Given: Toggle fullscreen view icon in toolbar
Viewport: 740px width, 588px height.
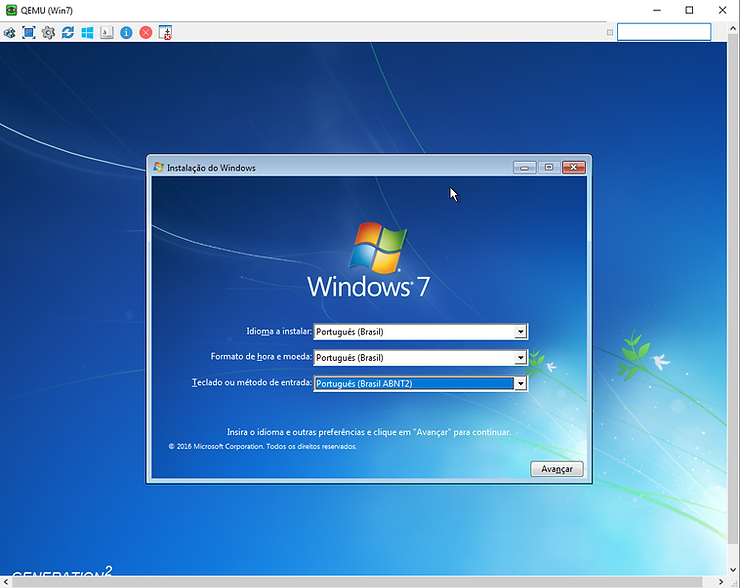Looking at the screenshot, I should tap(29, 33).
